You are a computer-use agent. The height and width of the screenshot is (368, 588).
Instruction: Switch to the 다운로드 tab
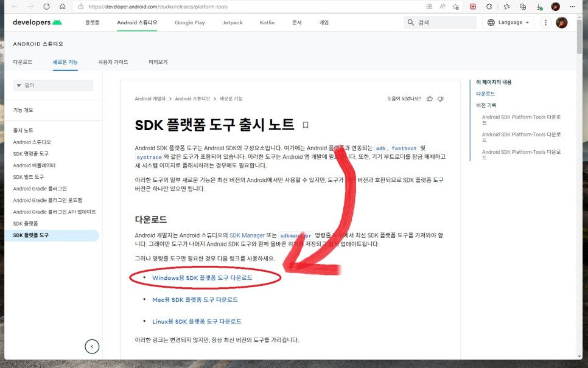click(23, 62)
